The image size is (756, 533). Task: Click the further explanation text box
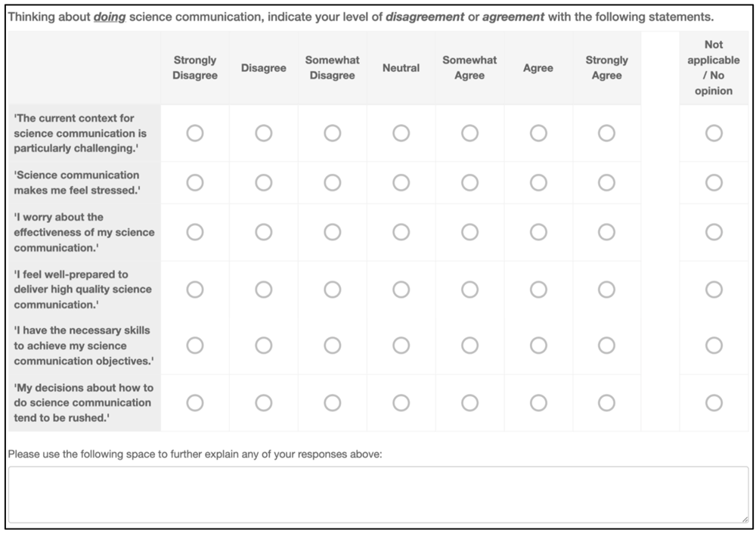coord(379,494)
